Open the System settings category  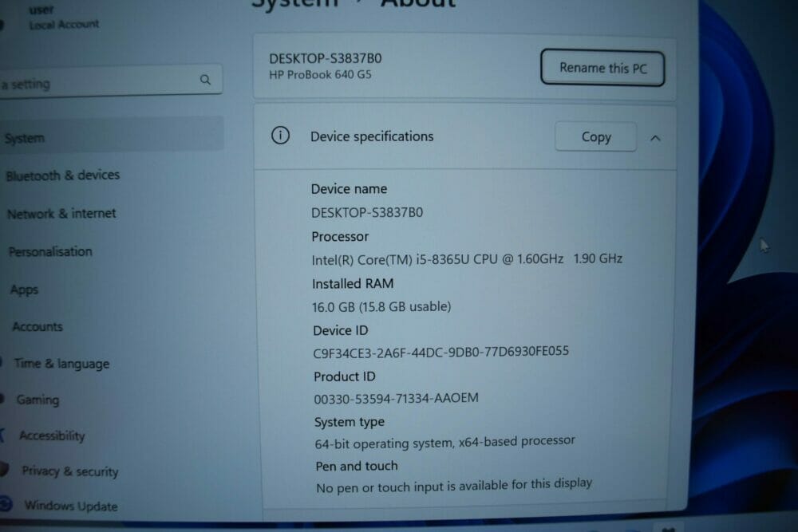pos(112,136)
